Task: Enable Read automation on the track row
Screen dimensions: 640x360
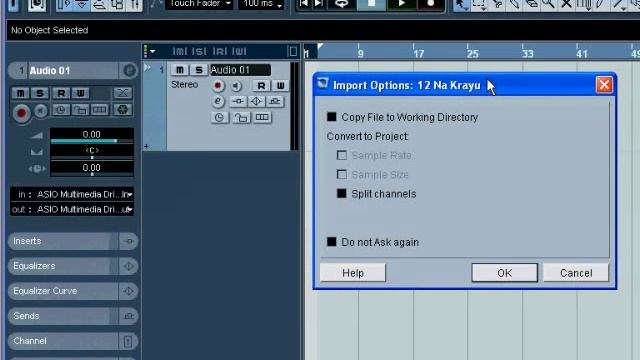Action: pyautogui.click(x=261, y=86)
